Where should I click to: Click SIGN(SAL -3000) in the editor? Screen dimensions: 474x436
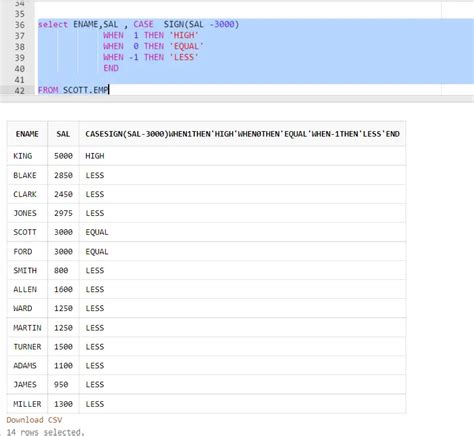pyautogui.click(x=201, y=24)
